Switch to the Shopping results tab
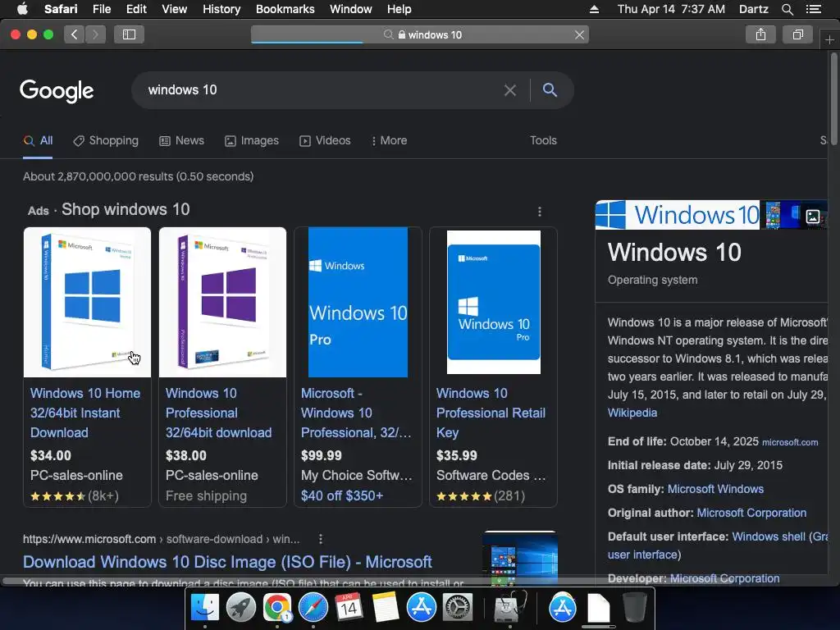The height and width of the screenshot is (630, 840). click(106, 140)
